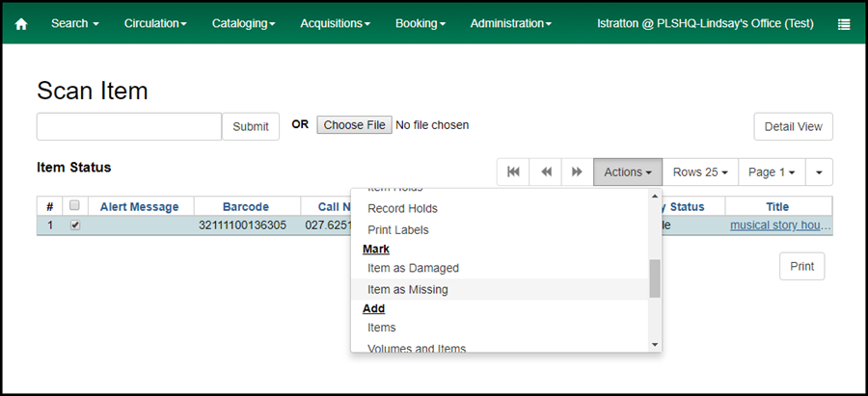This screenshot has height=396, width=868.
Task: Sort by Title column header
Action: pyautogui.click(x=777, y=207)
